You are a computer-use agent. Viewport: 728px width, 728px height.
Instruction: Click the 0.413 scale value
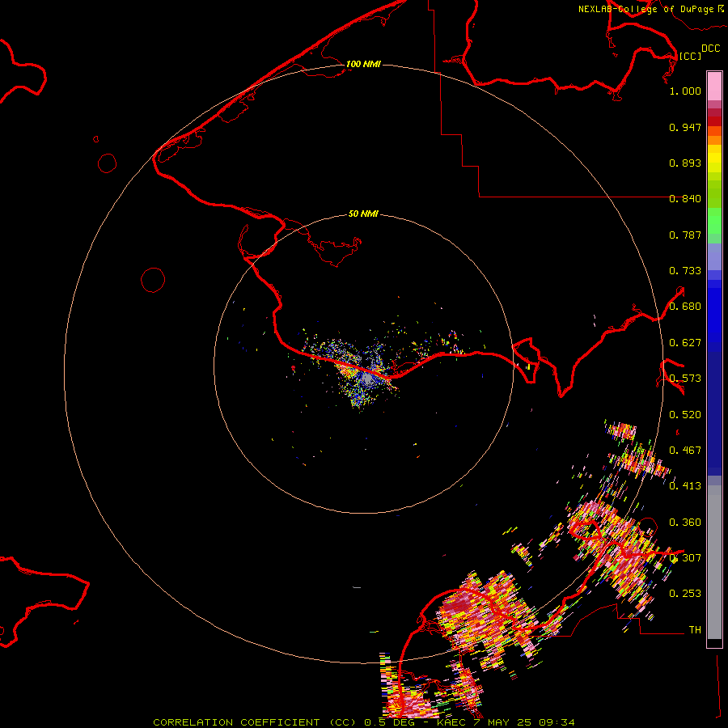pos(685,486)
